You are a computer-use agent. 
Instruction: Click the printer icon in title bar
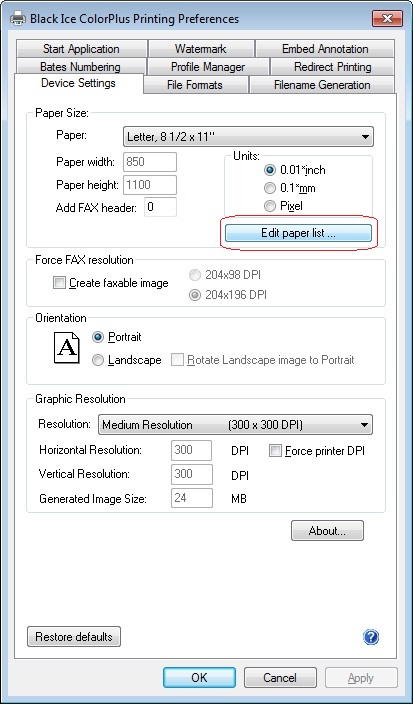[x=18, y=19]
